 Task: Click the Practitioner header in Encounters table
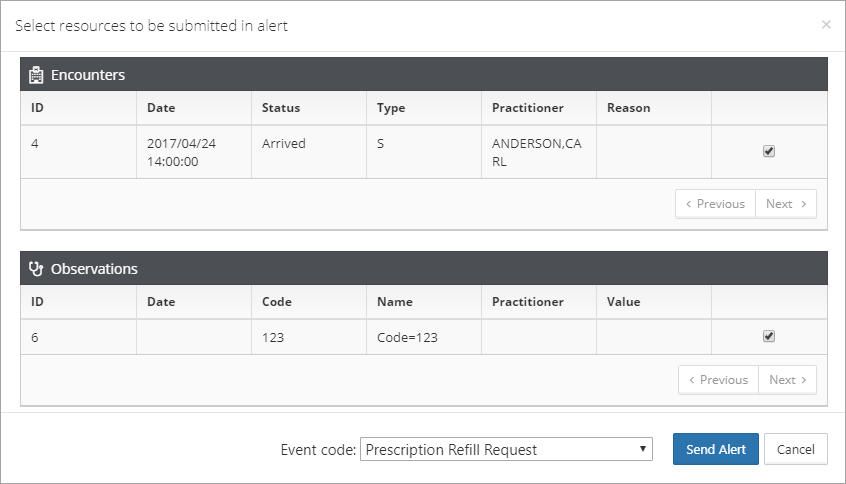pos(528,108)
